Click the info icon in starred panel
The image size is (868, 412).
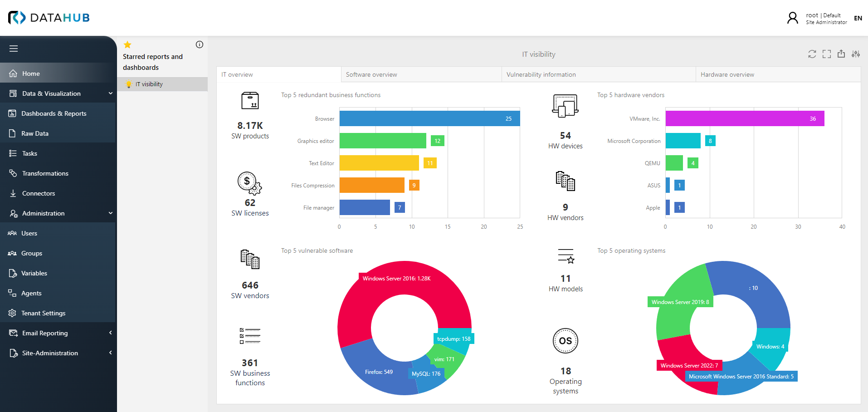click(x=199, y=44)
